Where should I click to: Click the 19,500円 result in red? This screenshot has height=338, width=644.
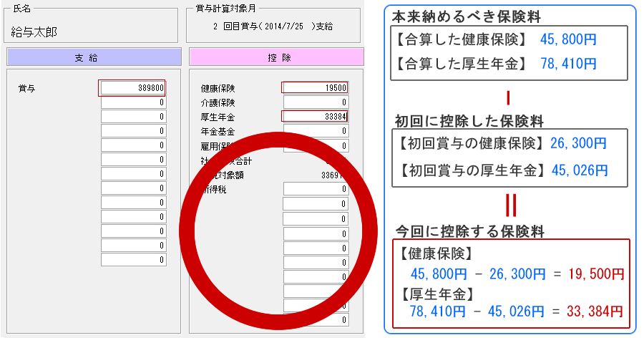coord(596,274)
